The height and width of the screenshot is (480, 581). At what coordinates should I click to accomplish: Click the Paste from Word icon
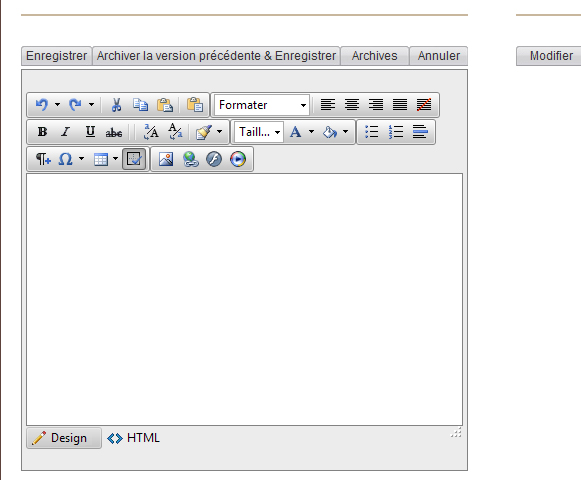pos(195,105)
